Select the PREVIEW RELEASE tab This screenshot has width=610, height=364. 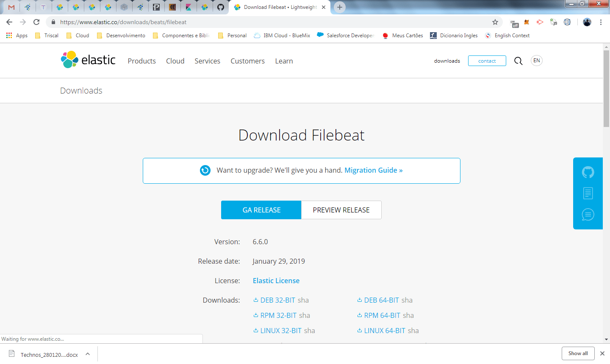click(341, 210)
